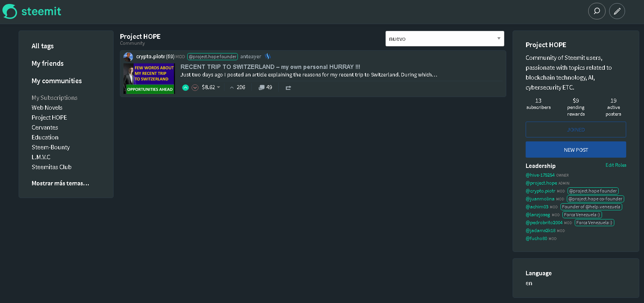Viewport: 644px width, 303px height.
Task: Click the 'en' language value
Action: click(529, 283)
